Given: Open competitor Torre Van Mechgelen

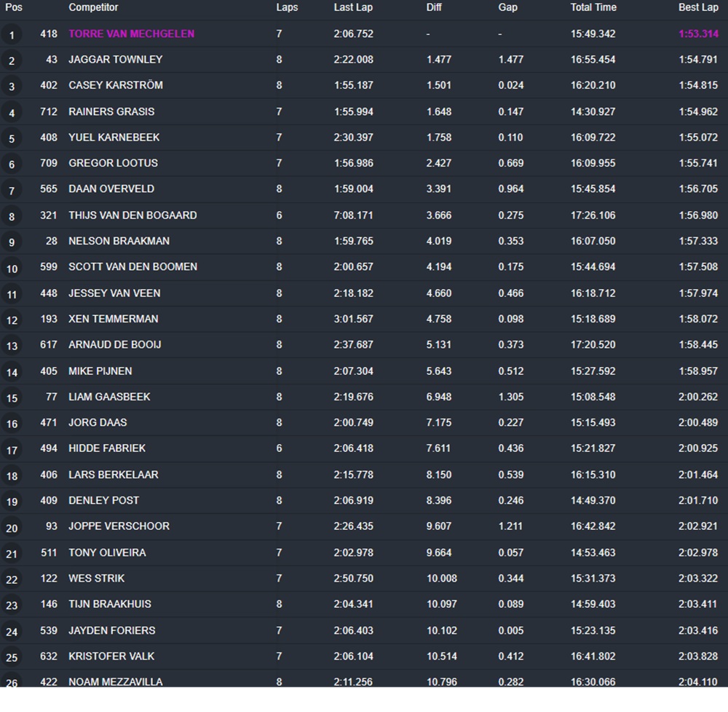Looking at the screenshot, I should 131,33.
